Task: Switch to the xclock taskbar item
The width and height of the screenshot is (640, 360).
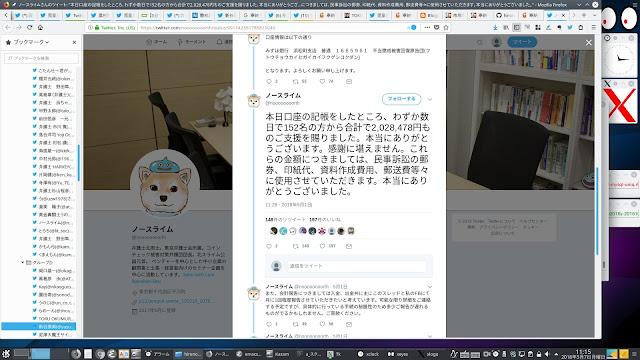Action: tap(369, 354)
